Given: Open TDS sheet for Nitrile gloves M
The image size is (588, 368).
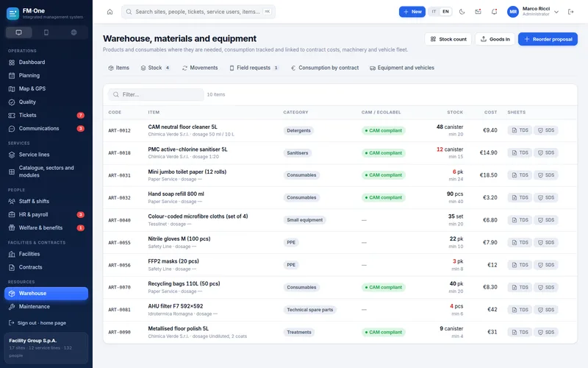Looking at the screenshot, I should click(520, 243).
